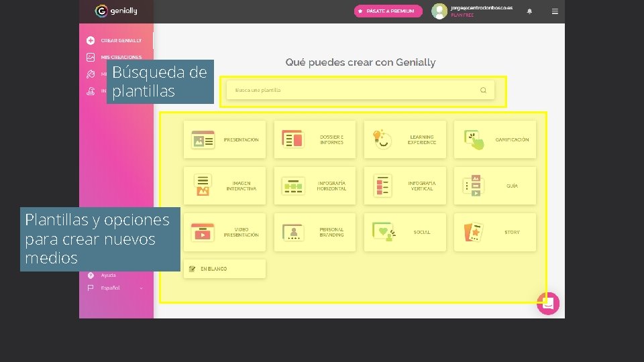Click the flag icon beside Español

pyautogui.click(x=91, y=288)
